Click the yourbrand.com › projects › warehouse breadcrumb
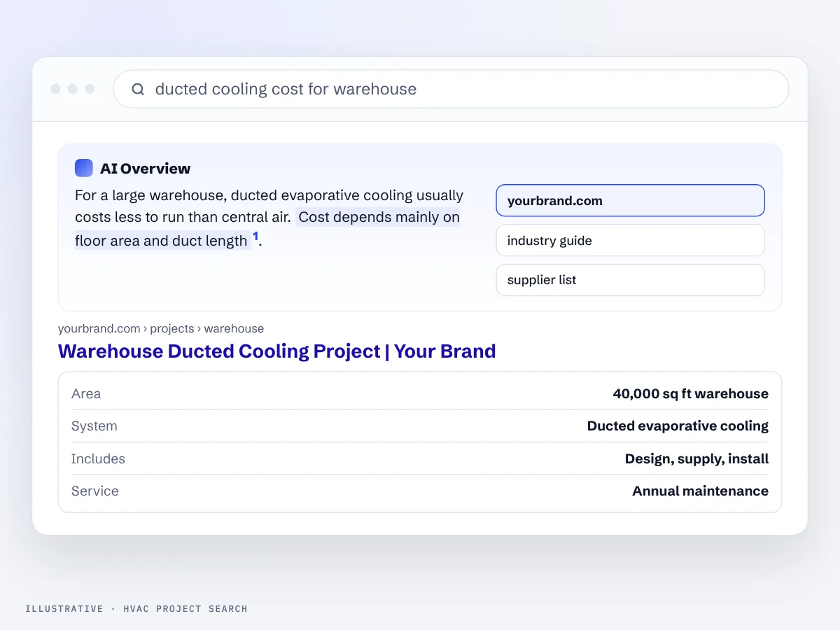 coord(161,328)
